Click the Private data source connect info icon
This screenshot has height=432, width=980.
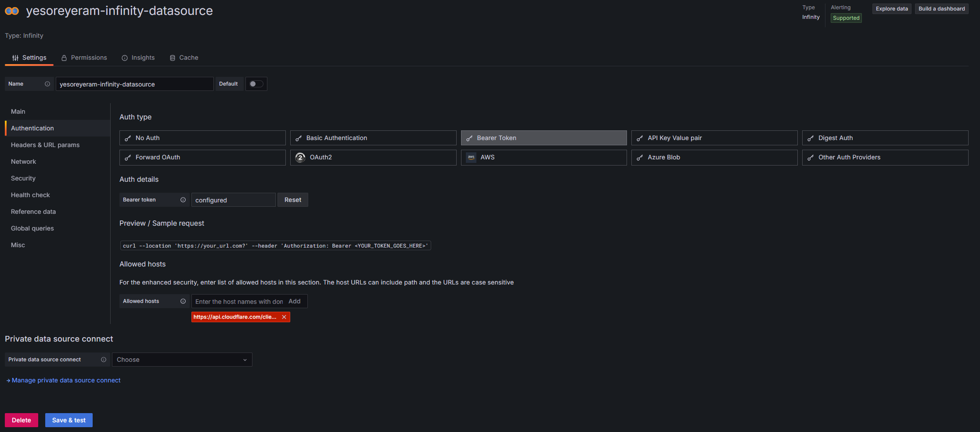point(104,360)
